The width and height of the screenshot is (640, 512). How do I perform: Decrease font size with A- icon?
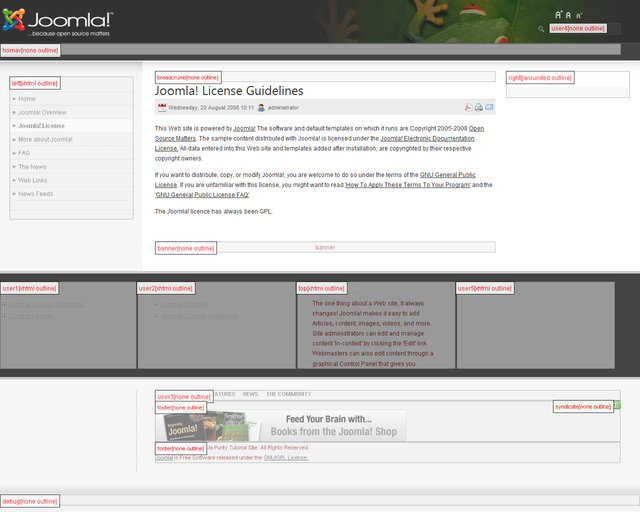[579, 16]
